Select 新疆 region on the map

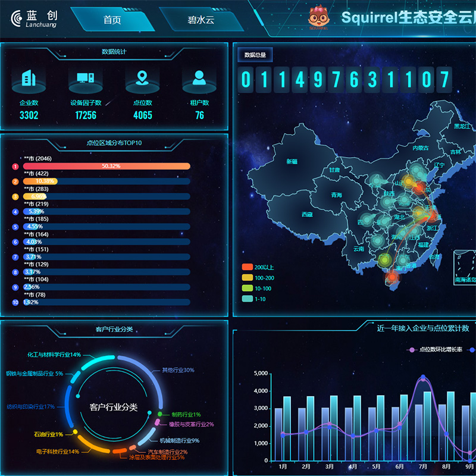[292, 161]
